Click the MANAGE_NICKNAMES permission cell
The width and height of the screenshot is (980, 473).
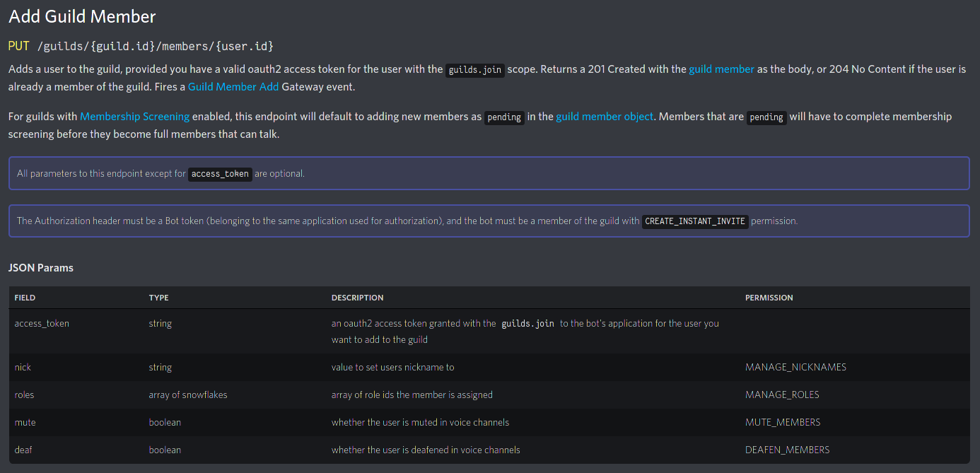(795, 367)
